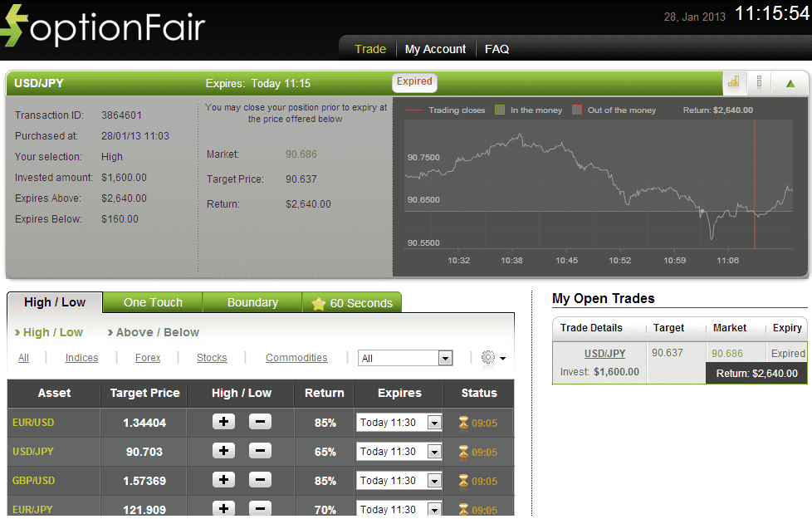The height and width of the screenshot is (519, 812).
Task: Click the Expired status badge
Action: 413,82
